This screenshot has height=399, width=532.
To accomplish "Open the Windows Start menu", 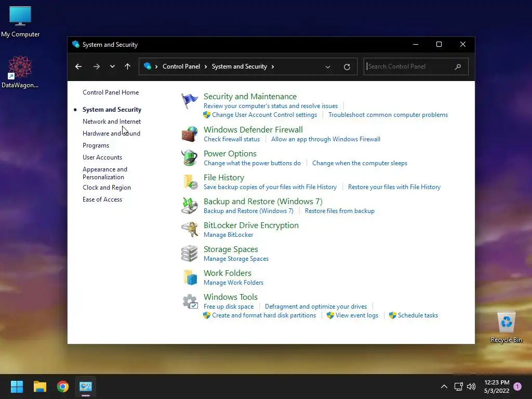I will coord(17,387).
